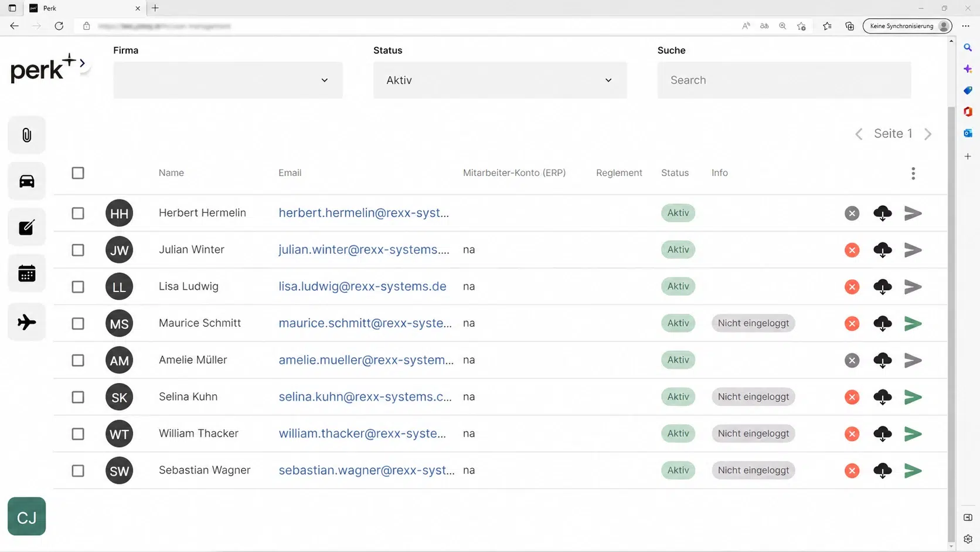Click the cloud download icon for Lisa Ludwig

point(883,287)
